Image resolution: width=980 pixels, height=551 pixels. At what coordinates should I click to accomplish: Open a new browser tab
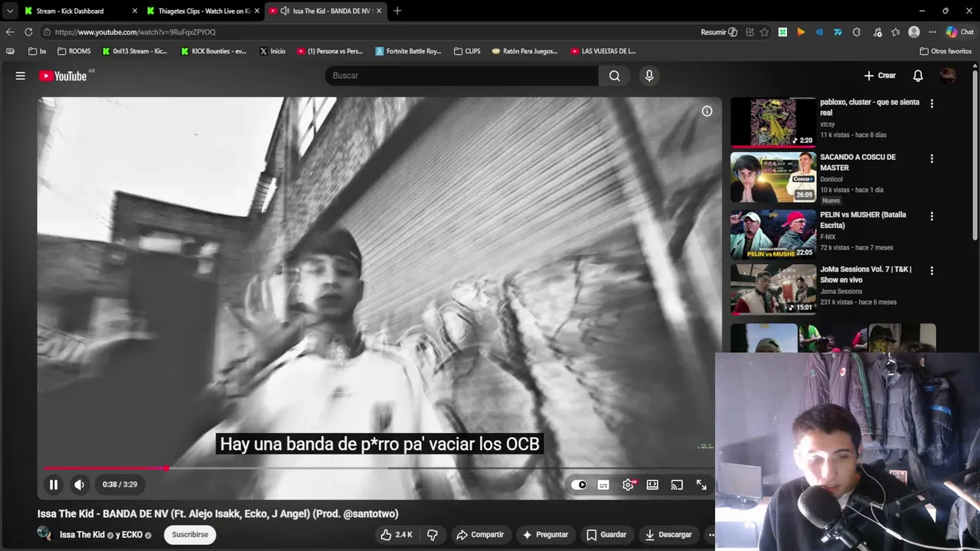point(397,11)
